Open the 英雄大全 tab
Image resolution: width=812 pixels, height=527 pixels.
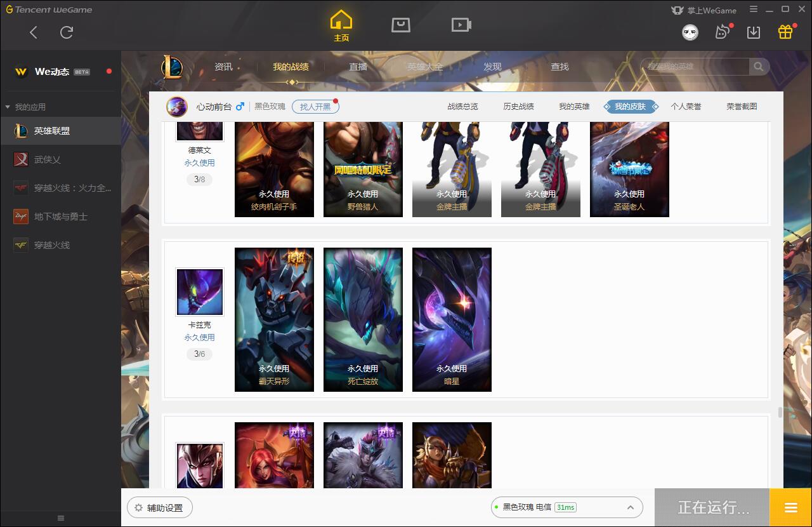425,67
